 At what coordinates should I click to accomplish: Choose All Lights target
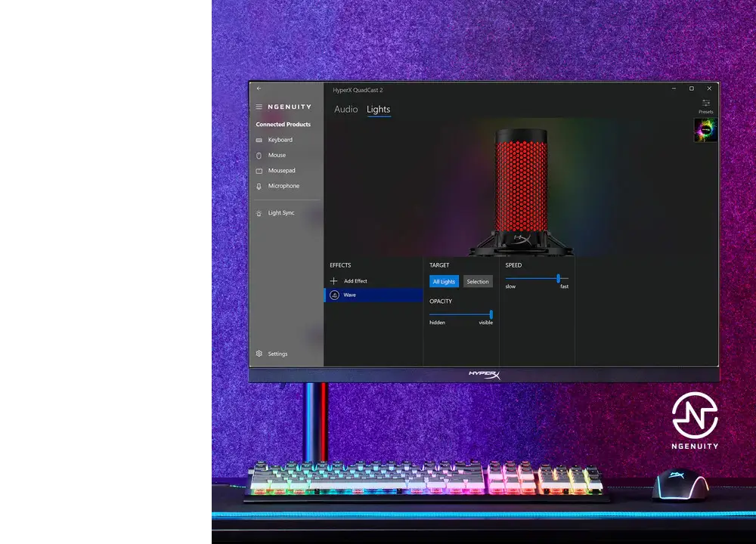click(x=444, y=281)
